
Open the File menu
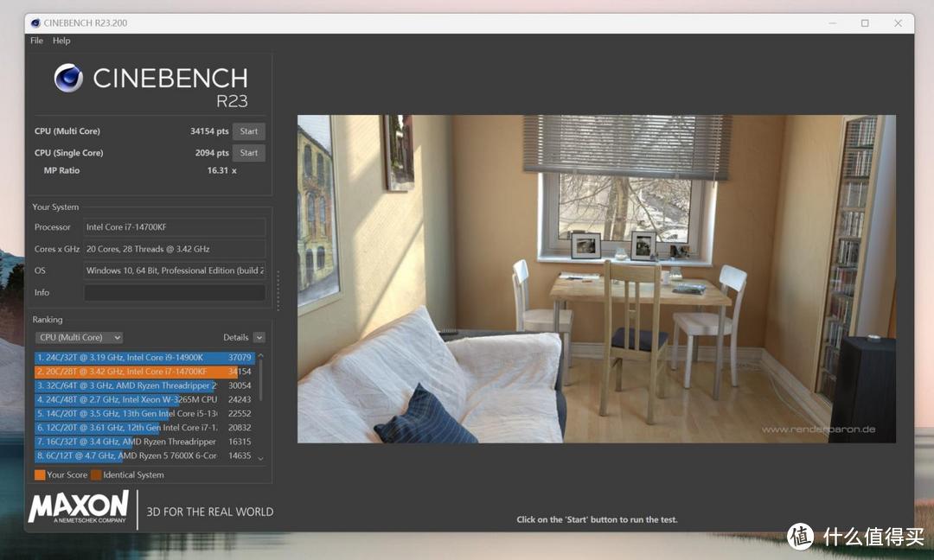click(x=36, y=41)
